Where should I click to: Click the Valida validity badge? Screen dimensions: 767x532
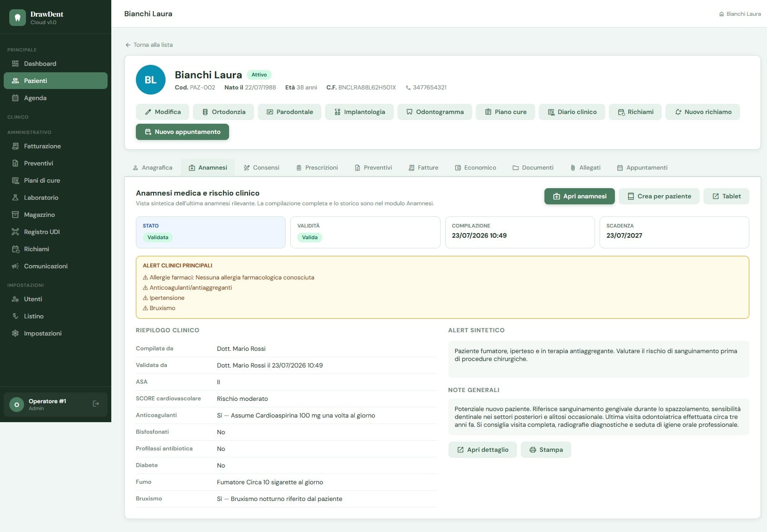(310, 237)
